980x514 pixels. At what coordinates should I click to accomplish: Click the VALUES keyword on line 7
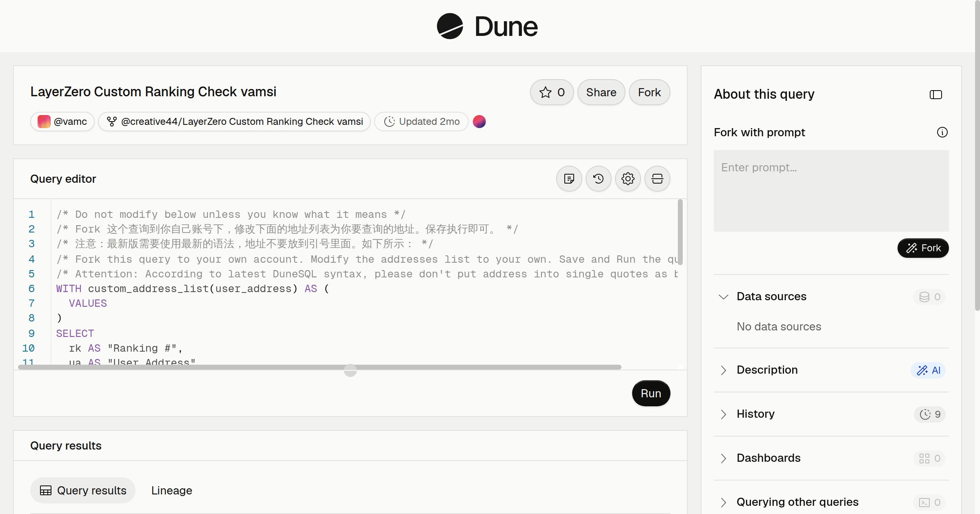click(x=88, y=303)
